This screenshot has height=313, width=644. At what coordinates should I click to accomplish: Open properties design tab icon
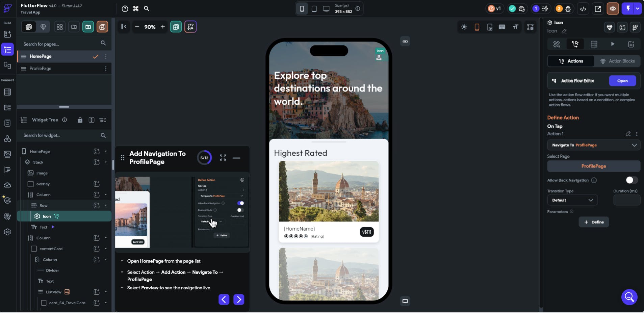557,44
